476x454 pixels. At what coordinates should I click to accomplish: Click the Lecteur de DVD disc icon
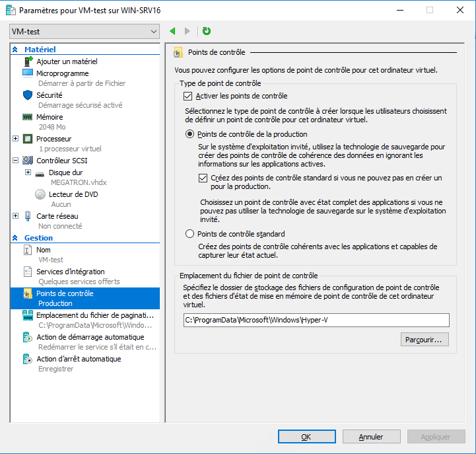pyautogui.click(x=40, y=194)
